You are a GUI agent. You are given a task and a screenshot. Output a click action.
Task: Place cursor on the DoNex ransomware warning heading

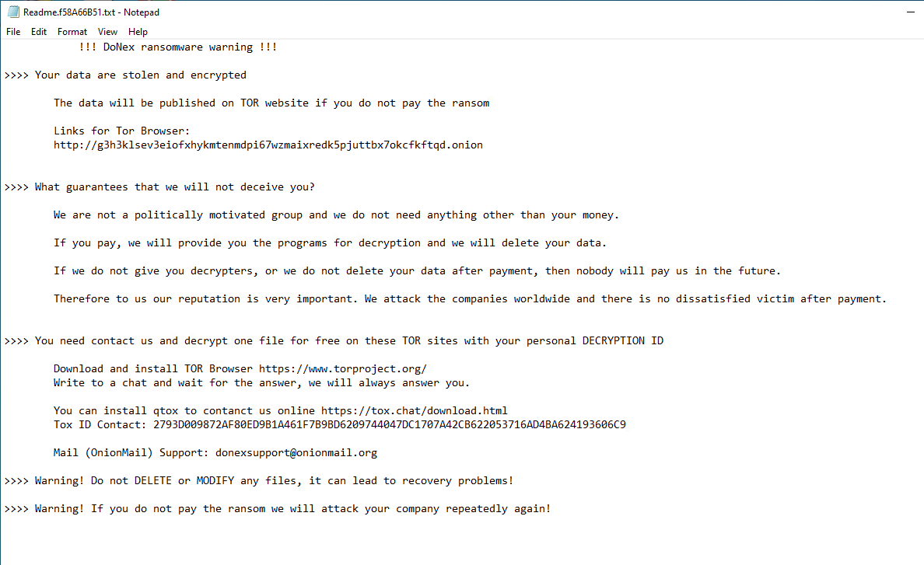tap(178, 47)
